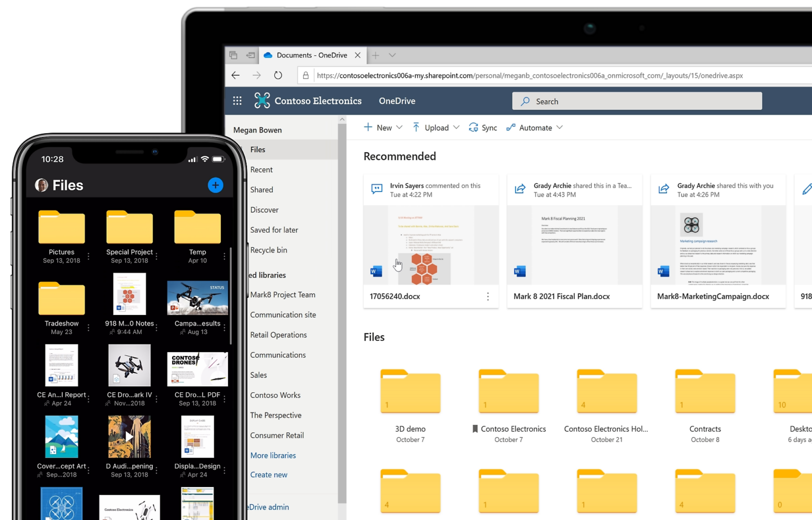Open the More libraries link
The width and height of the screenshot is (812, 520).
[x=273, y=455]
